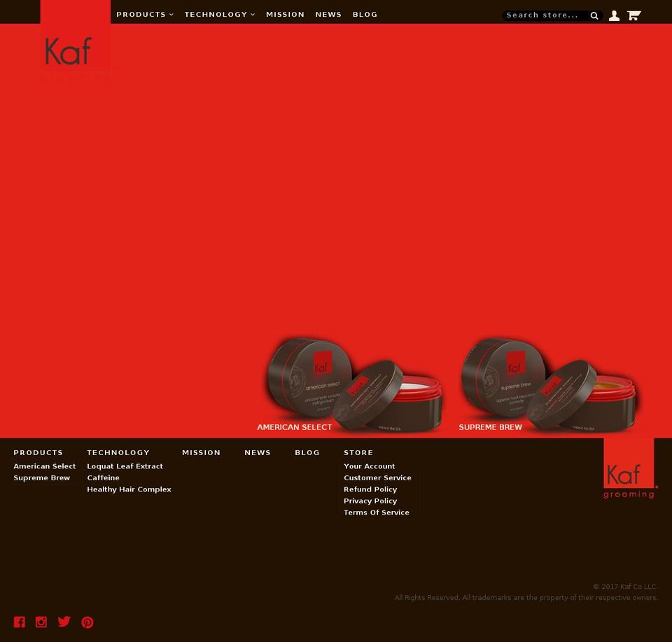Click the search magnifier icon
The height and width of the screenshot is (642, 672).
point(594,16)
